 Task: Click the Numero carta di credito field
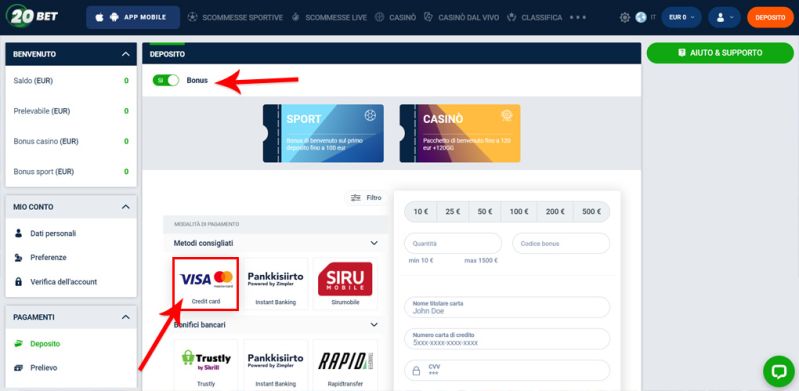(507, 339)
